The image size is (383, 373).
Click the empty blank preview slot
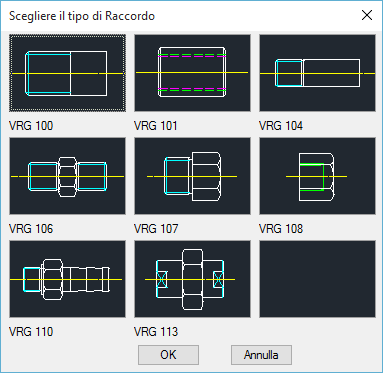coord(317,279)
